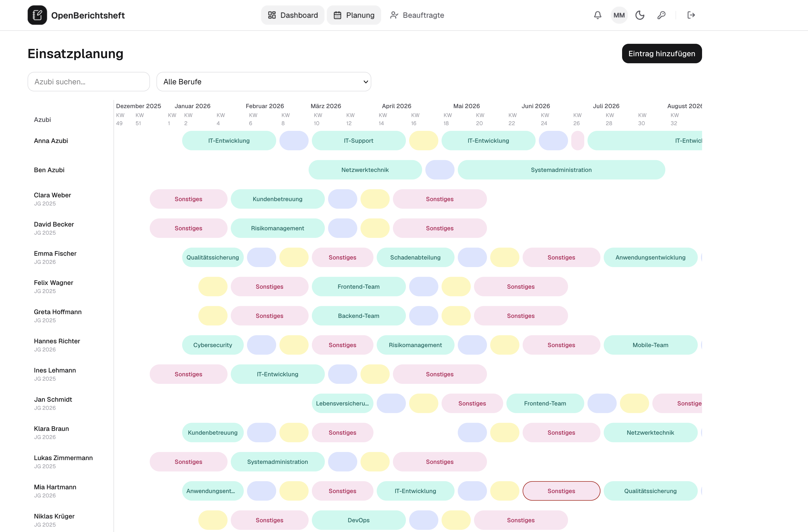
Task: Select Ben Azubi's Systemadministration block
Action: (561, 170)
